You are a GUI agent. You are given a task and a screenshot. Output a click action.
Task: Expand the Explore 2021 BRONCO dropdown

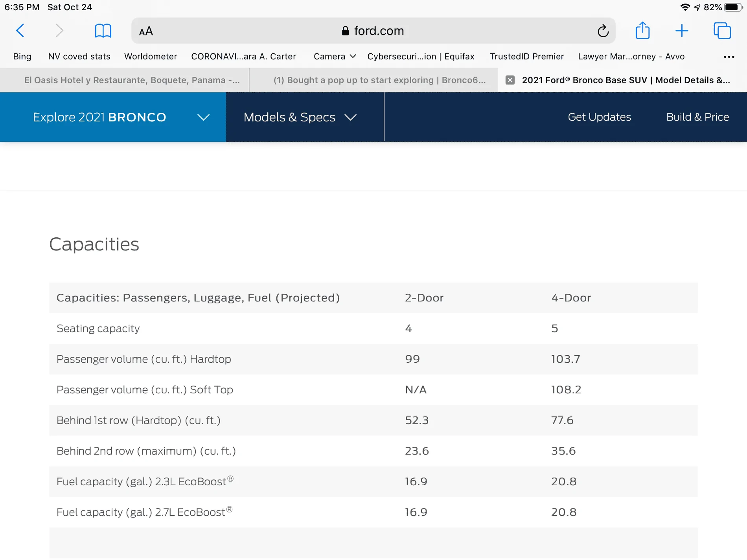tap(113, 117)
